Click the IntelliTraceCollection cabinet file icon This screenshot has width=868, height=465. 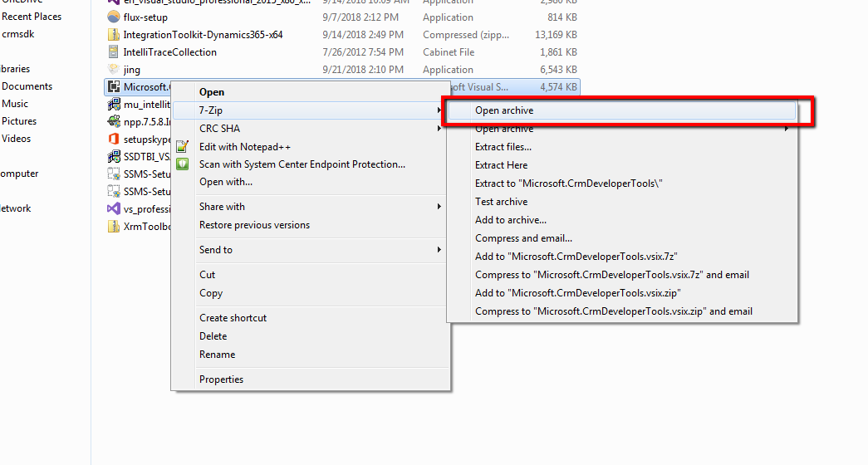pos(114,52)
